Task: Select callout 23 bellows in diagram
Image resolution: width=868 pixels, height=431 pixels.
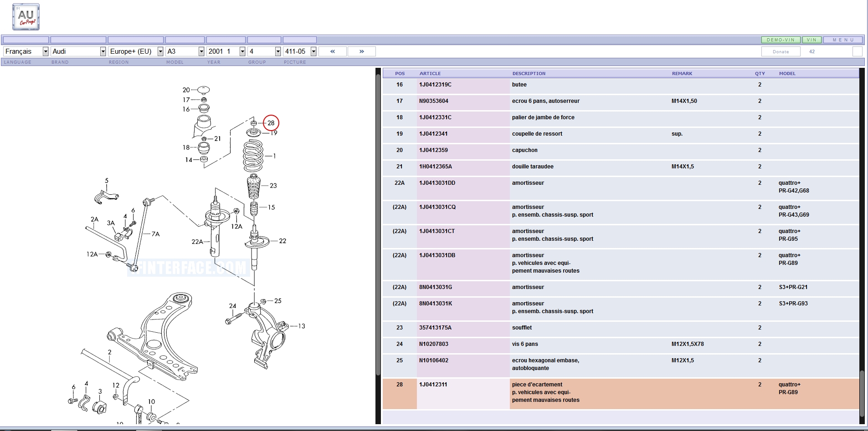Action: pyautogui.click(x=273, y=186)
